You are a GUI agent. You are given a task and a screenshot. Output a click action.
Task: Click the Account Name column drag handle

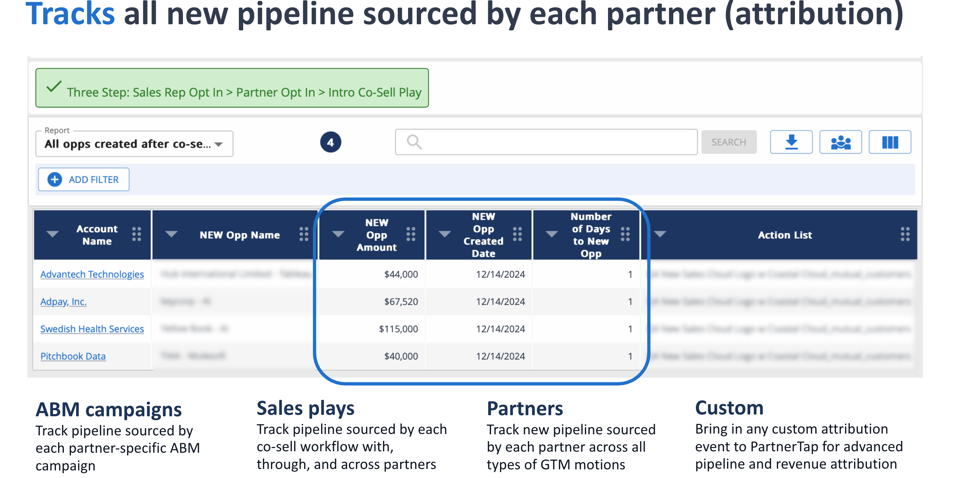(137, 234)
